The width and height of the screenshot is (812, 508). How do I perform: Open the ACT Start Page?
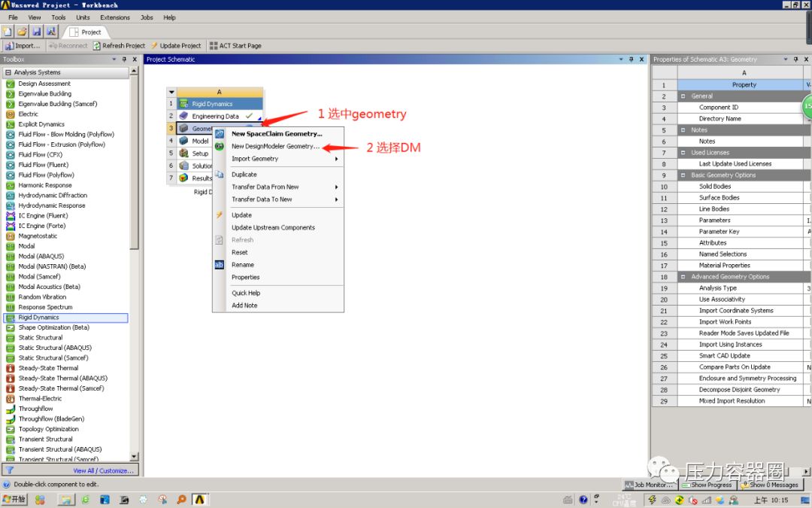coord(237,45)
